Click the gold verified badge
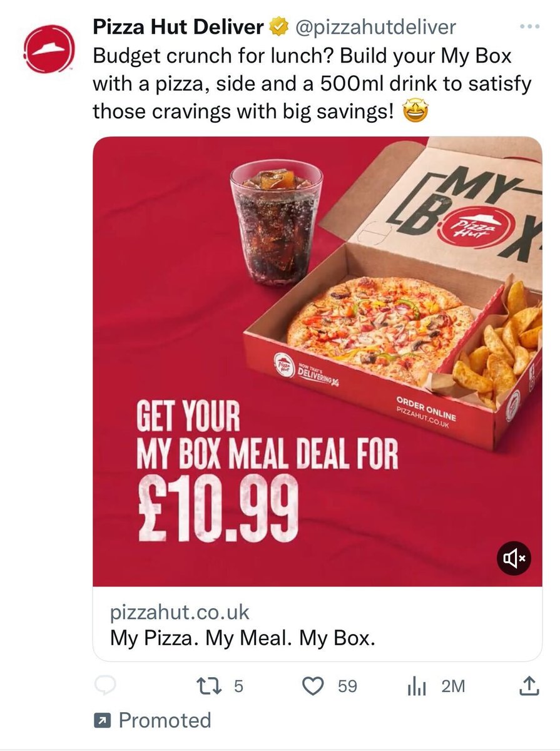560x751 pixels. coord(277,27)
